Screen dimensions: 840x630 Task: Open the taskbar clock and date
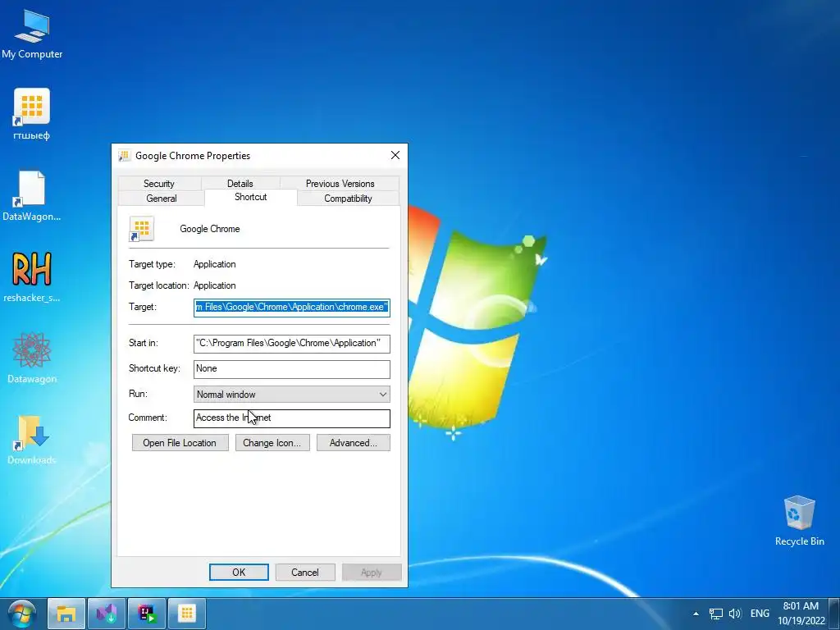coord(801,614)
